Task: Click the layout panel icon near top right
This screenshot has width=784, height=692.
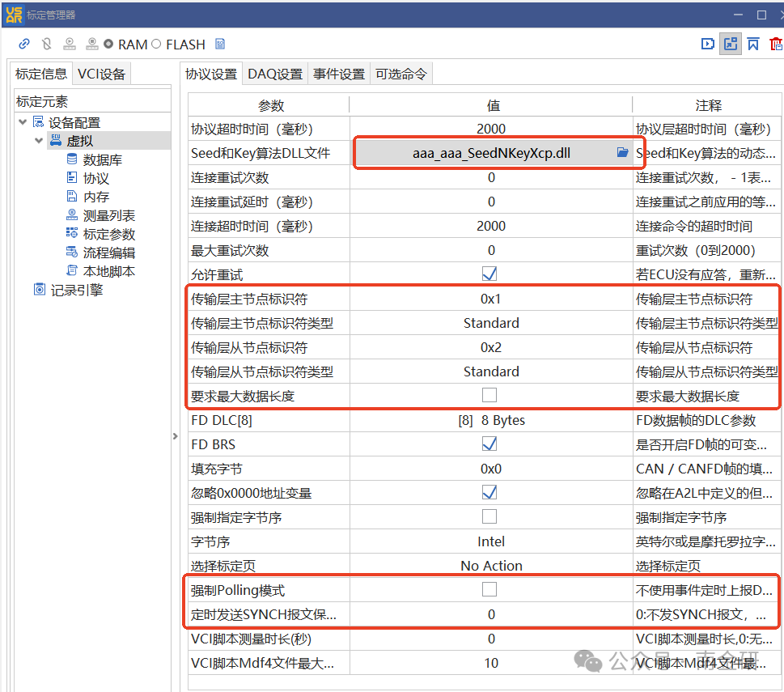Action: click(731, 44)
